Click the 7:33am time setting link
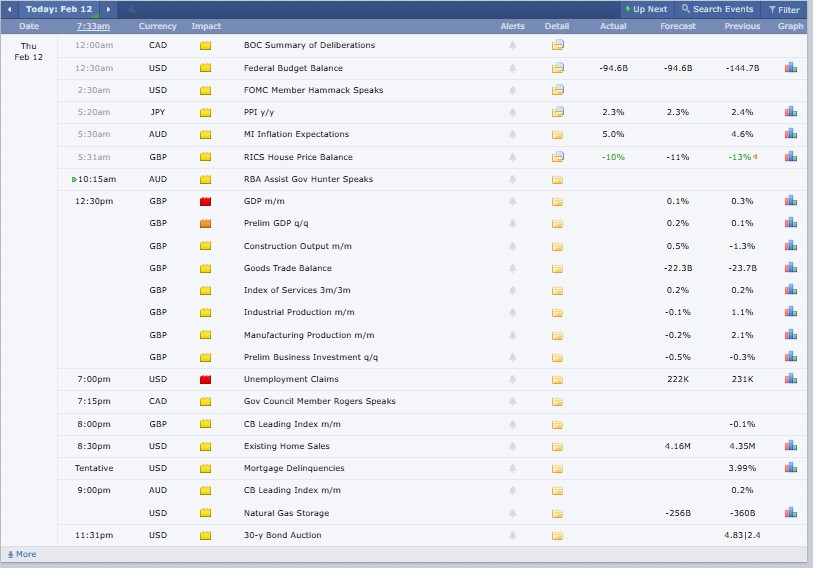Viewport: 813px width, 568px height. [x=93, y=26]
